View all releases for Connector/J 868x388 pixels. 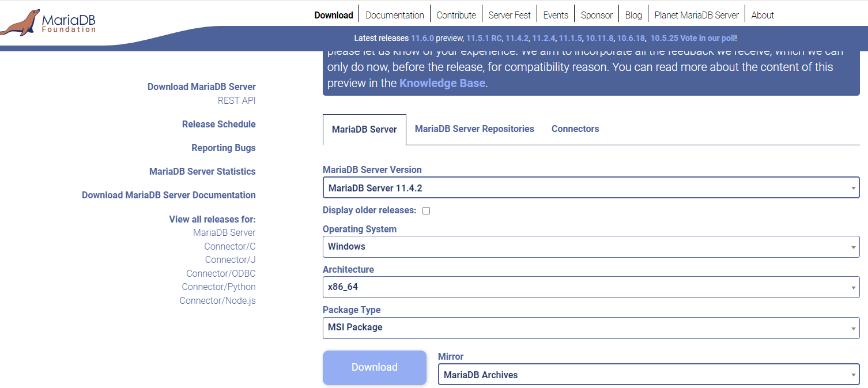[231, 259]
